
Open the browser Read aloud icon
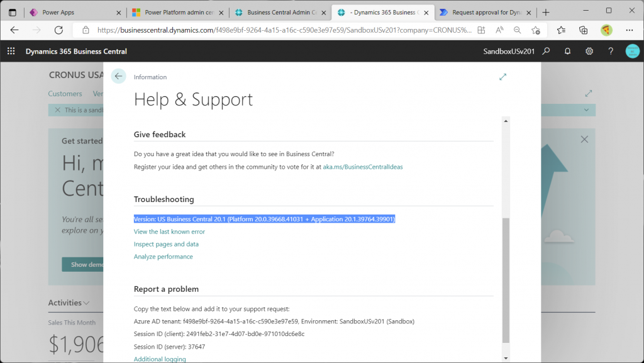pos(499,30)
